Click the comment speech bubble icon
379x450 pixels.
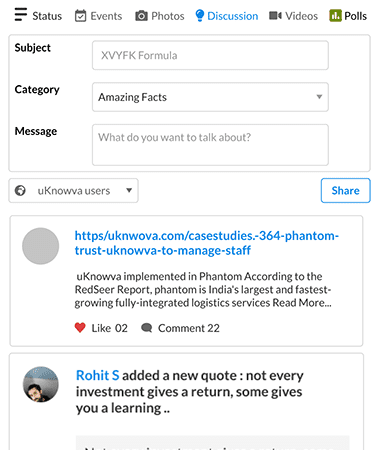(147, 328)
